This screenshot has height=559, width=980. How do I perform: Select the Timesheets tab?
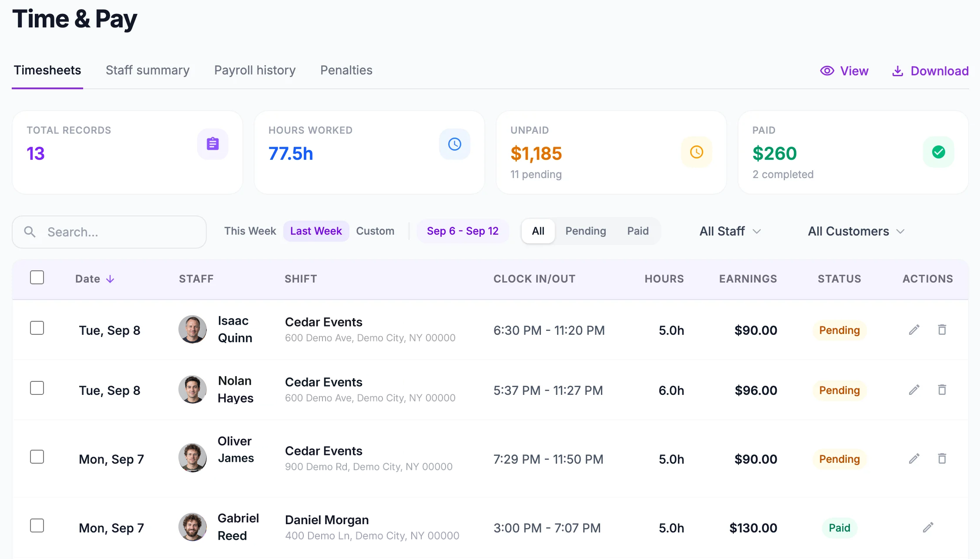point(47,70)
